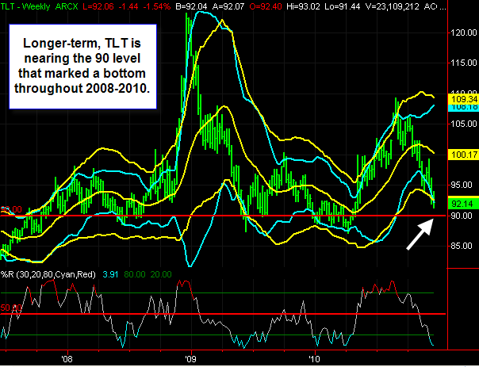Image resolution: width=479 pixels, height=367 pixels.
Task: Click the high price Hi=93.02
Action: point(303,7)
